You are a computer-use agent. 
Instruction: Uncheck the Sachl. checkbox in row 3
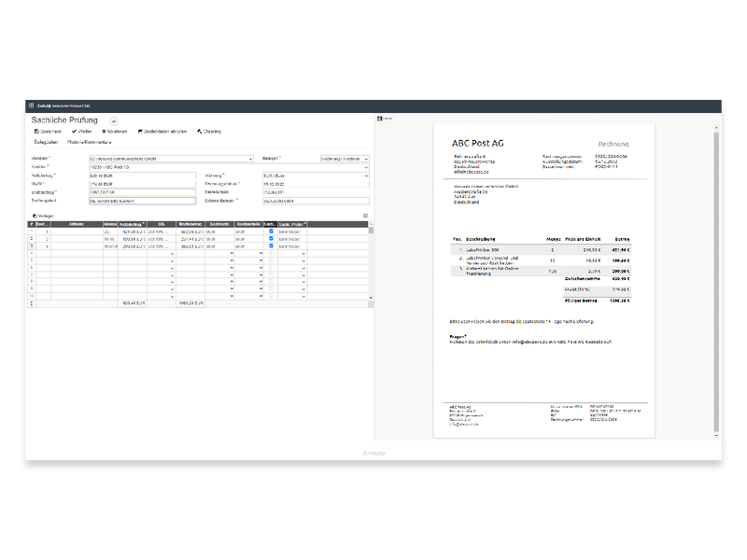271,245
